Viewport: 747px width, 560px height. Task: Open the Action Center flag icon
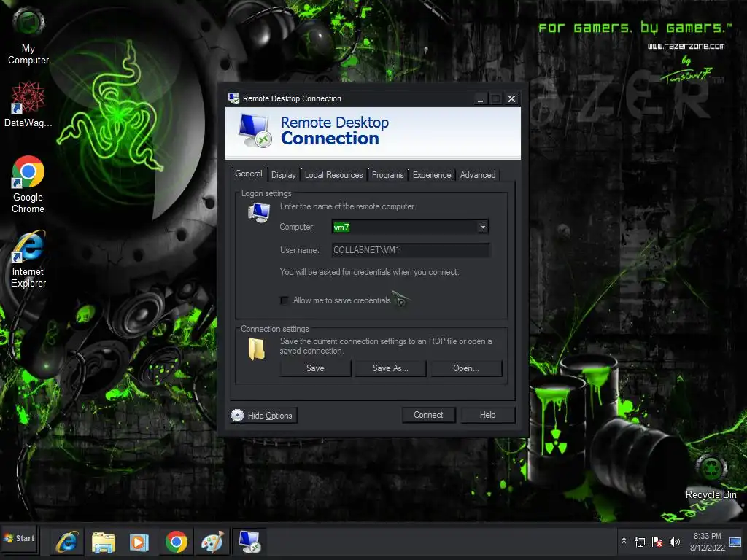point(657,542)
